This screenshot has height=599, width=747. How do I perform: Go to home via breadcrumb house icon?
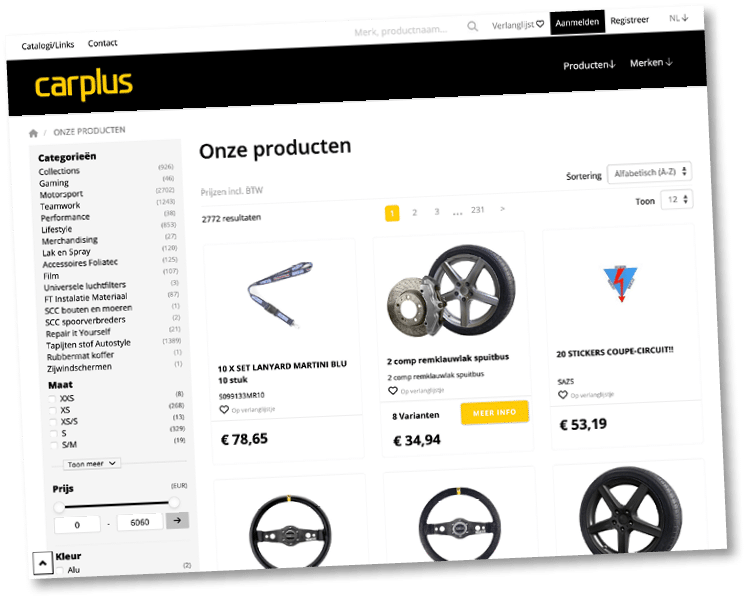coord(33,133)
